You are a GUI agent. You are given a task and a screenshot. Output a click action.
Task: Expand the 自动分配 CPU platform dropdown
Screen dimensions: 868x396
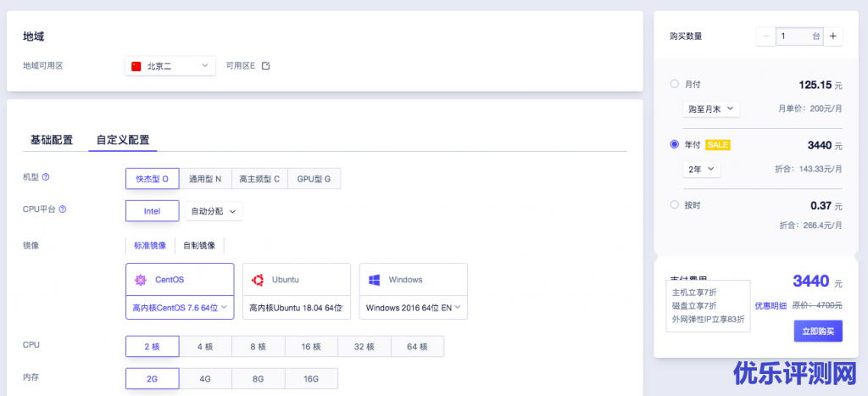[214, 210]
